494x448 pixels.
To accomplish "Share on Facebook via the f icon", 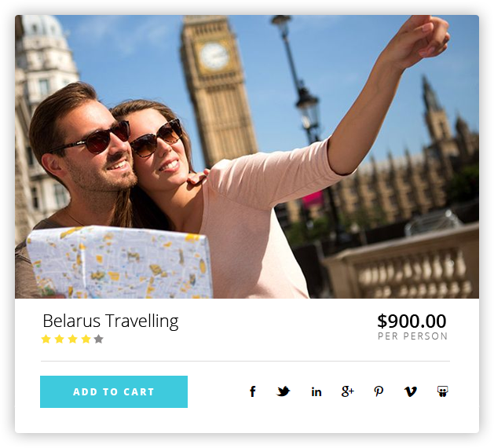I will coord(253,391).
